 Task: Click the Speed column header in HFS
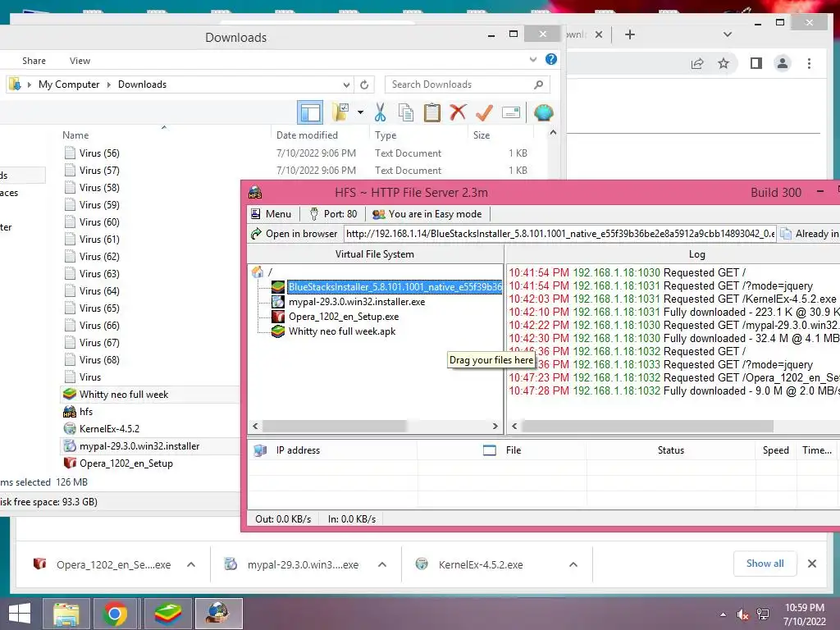(776, 450)
